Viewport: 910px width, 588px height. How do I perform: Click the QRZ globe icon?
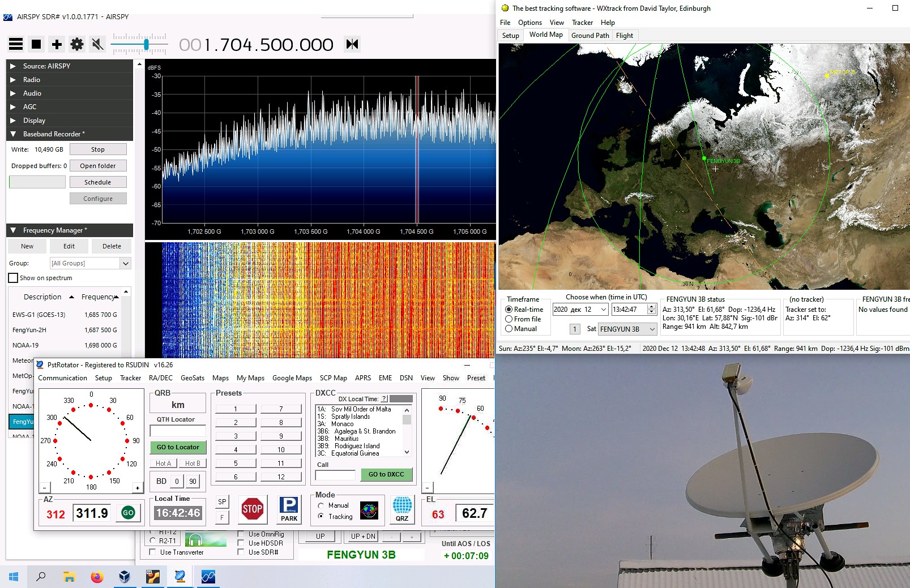[x=402, y=509]
